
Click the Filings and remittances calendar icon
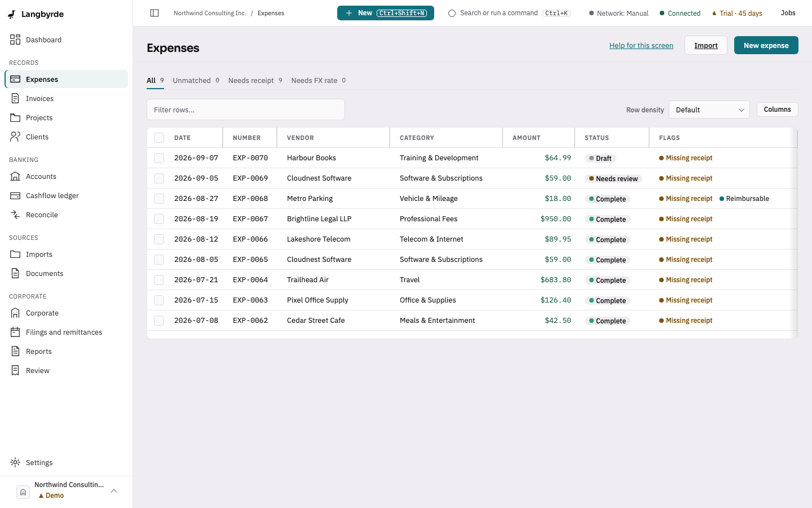pos(15,332)
